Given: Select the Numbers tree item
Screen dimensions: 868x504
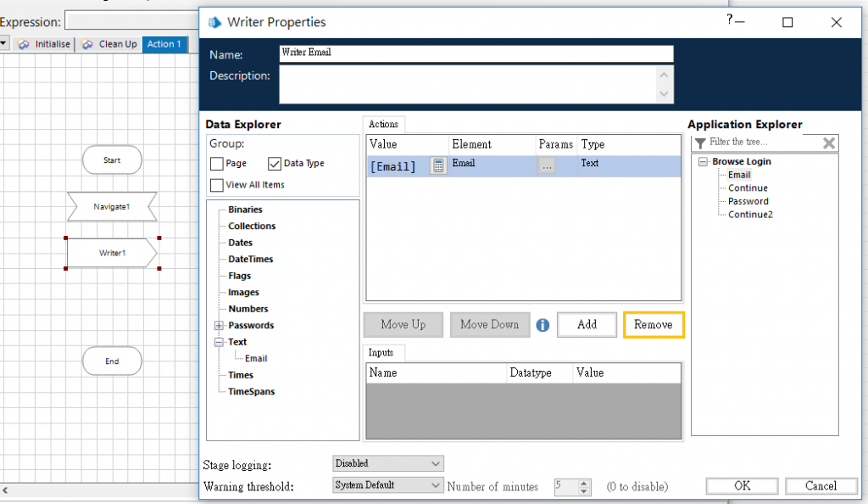Looking at the screenshot, I should 248,309.
